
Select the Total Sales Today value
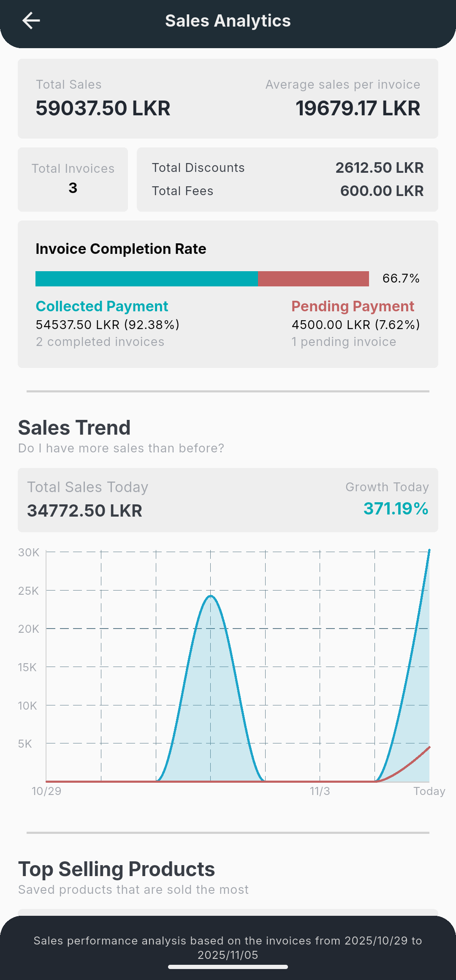point(85,511)
